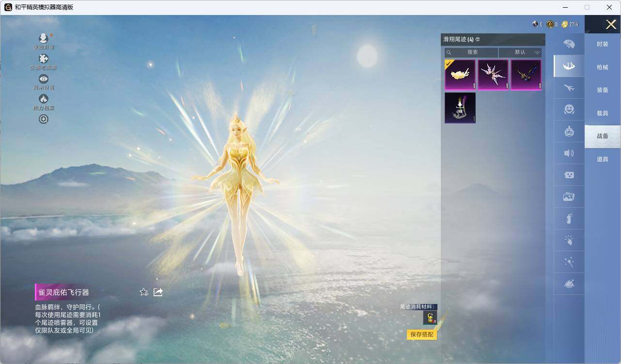Click the magnifier zoom-in circle icon
The width and height of the screenshot is (621, 364).
[x=44, y=119]
